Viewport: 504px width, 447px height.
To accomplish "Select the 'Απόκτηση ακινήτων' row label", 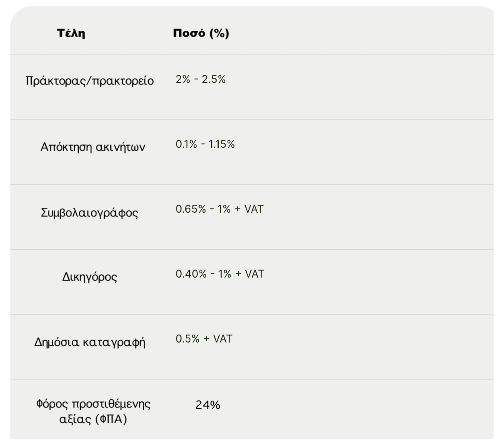I will 92,147.
